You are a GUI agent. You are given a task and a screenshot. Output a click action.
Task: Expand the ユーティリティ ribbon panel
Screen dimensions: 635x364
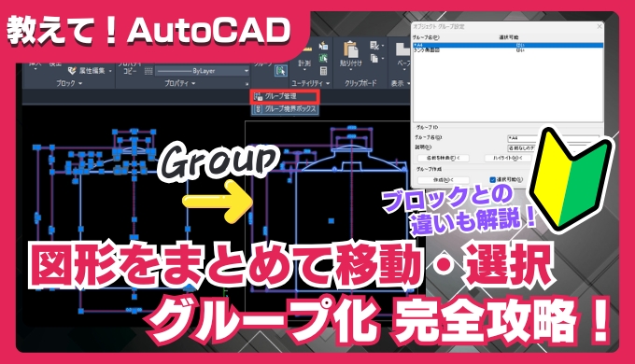click(310, 83)
